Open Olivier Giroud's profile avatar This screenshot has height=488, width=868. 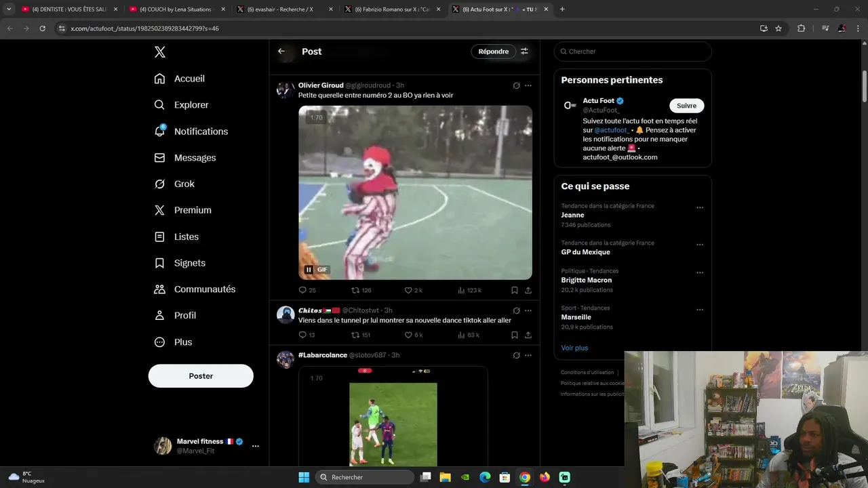tap(285, 90)
